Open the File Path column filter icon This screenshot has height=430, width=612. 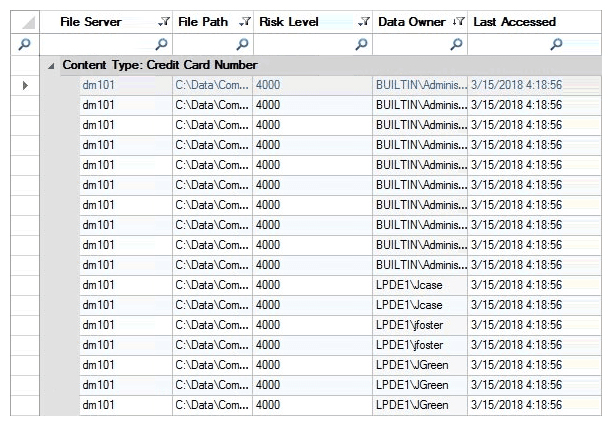pos(245,22)
